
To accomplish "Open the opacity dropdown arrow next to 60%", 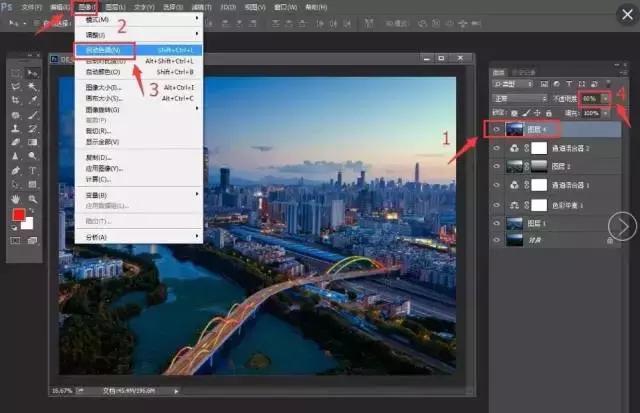I will pos(604,99).
